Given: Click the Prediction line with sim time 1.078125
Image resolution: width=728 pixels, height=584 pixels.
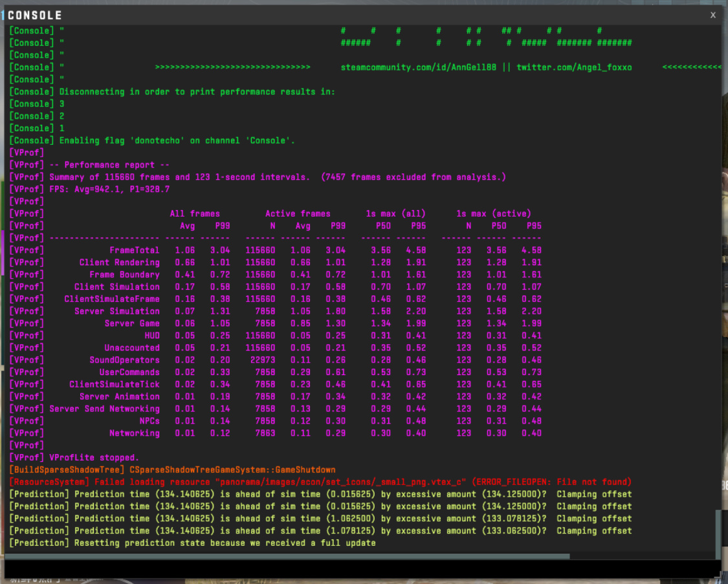Looking at the screenshot, I should tap(320, 530).
